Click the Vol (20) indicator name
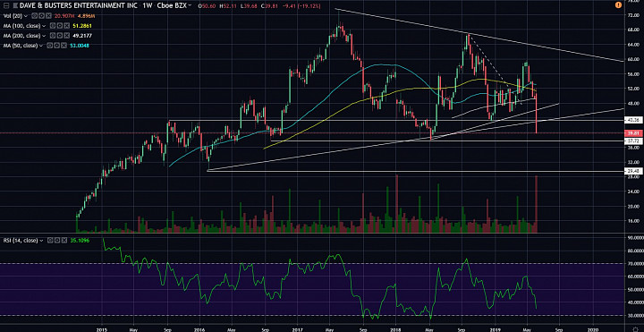Viewport: 644px width, 332px height. pos(13,16)
